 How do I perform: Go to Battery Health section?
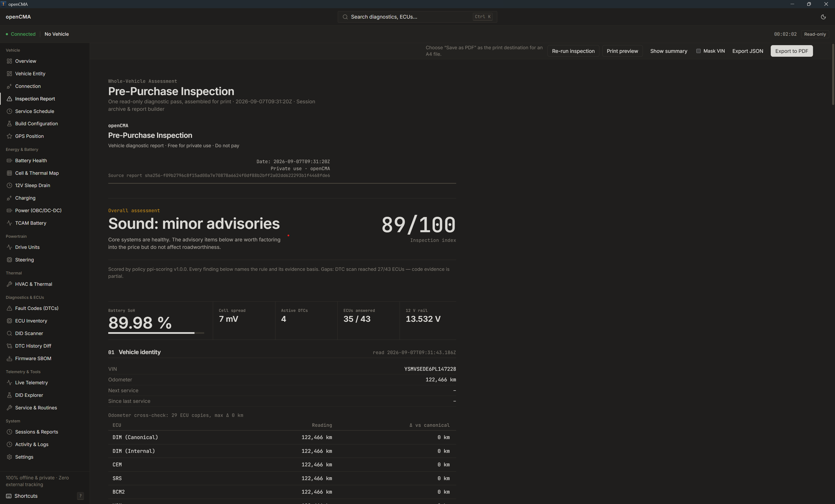[45, 161]
